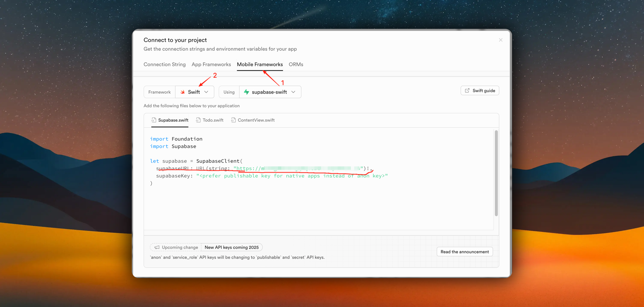The image size is (644, 307).
Task: Open the App Frameworks tab
Action: tap(211, 64)
